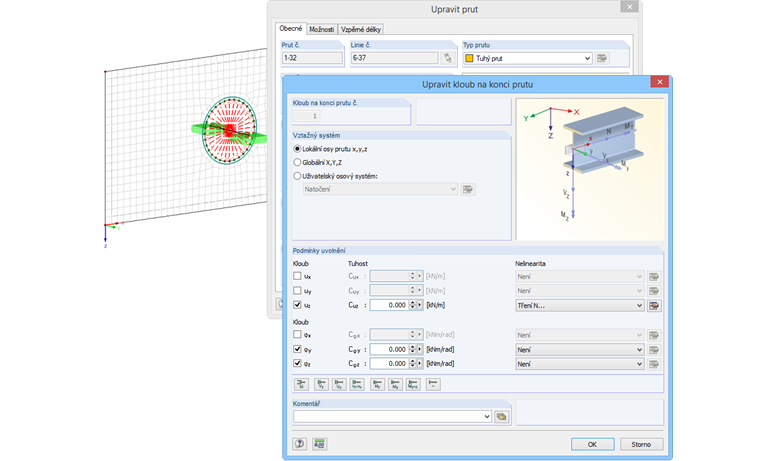Click the Storno button

641,444
